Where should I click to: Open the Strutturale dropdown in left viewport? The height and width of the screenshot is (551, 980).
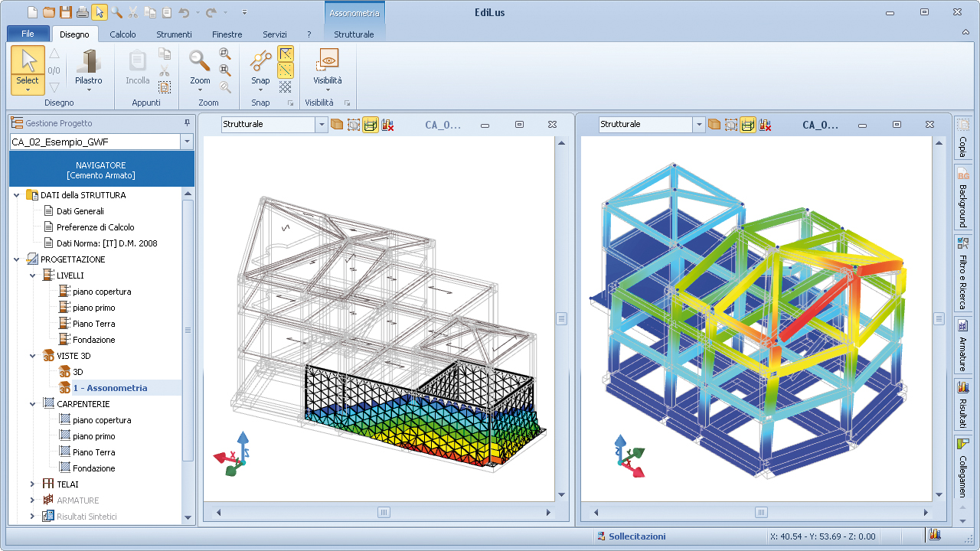pyautogui.click(x=322, y=125)
